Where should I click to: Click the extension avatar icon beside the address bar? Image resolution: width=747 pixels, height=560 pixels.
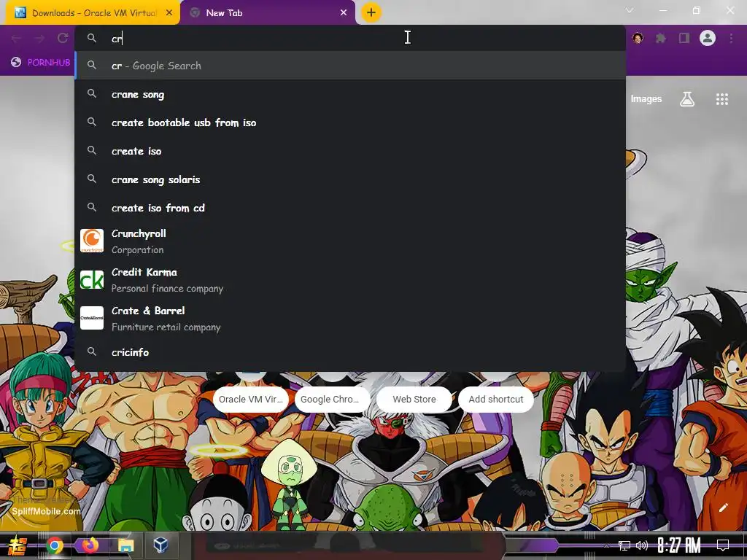click(x=638, y=38)
